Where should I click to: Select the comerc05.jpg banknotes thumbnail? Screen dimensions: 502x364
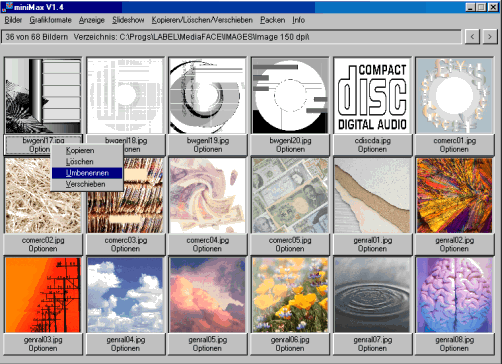290,195
